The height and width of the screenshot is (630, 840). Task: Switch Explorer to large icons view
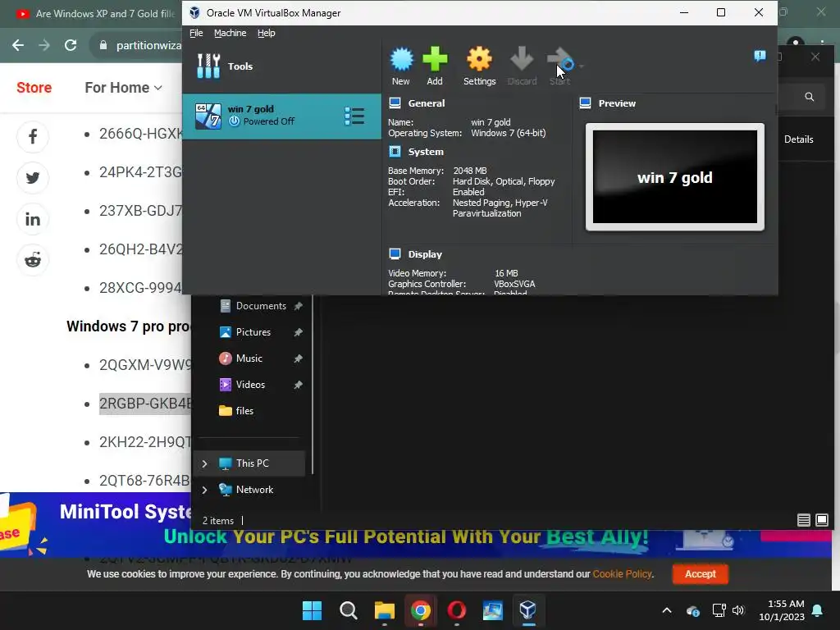click(x=822, y=520)
